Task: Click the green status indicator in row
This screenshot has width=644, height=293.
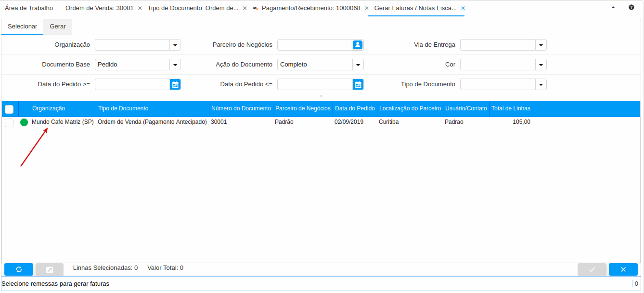Action: pos(24,122)
